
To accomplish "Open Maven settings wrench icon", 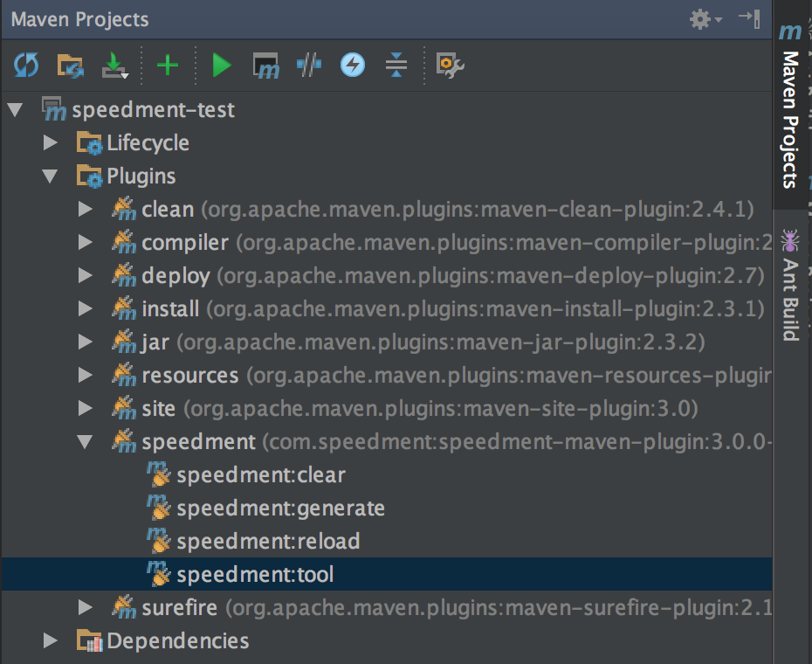I will 450,66.
